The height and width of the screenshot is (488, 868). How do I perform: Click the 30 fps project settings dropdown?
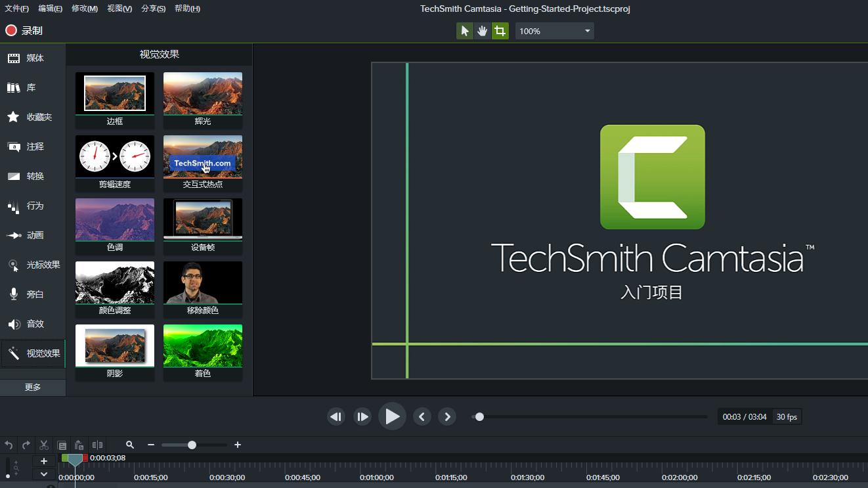(787, 416)
